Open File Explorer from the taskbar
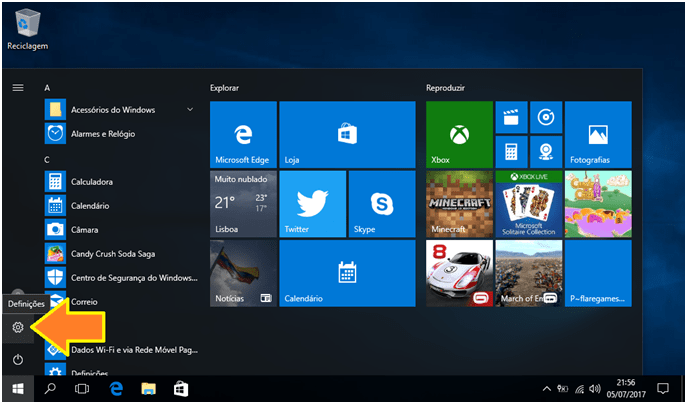Viewport: 687px width, 404px height. [x=149, y=388]
